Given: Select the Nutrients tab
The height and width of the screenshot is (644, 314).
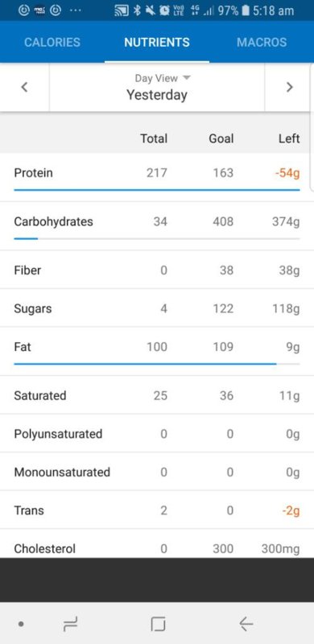Looking at the screenshot, I should pyautogui.click(x=157, y=43).
